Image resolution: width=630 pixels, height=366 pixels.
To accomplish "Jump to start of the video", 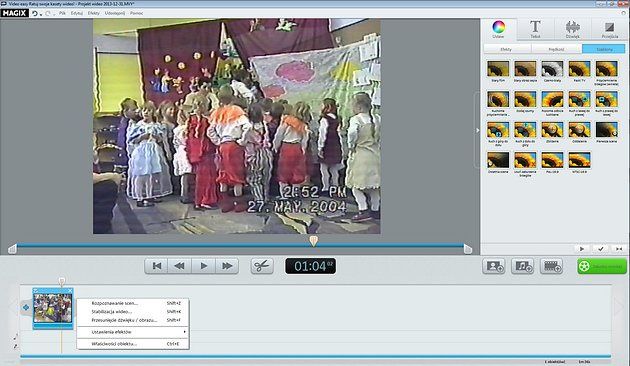I will [x=157, y=266].
